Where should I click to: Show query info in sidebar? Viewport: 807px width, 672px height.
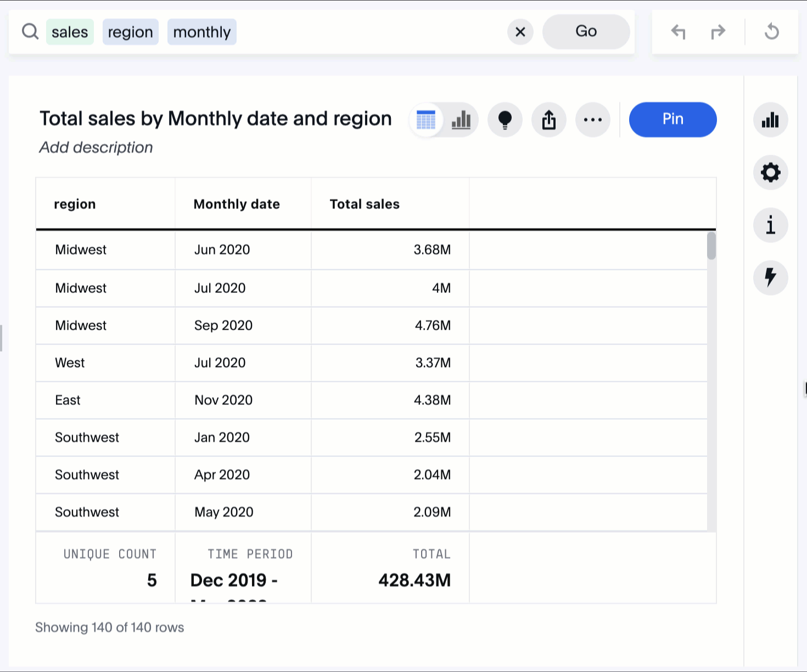point(770,225)
